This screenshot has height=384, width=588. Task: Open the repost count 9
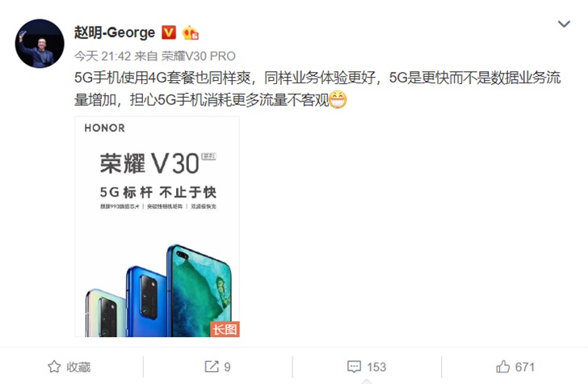227,367
